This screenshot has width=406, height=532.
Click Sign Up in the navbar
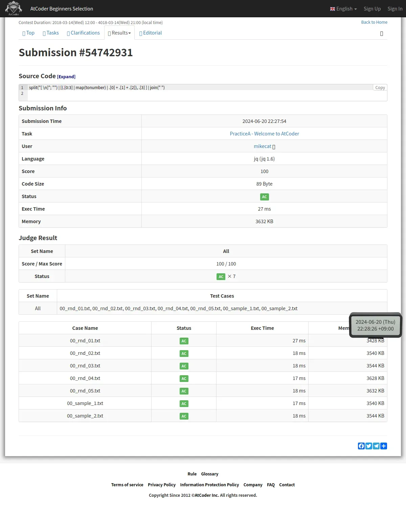372,9
